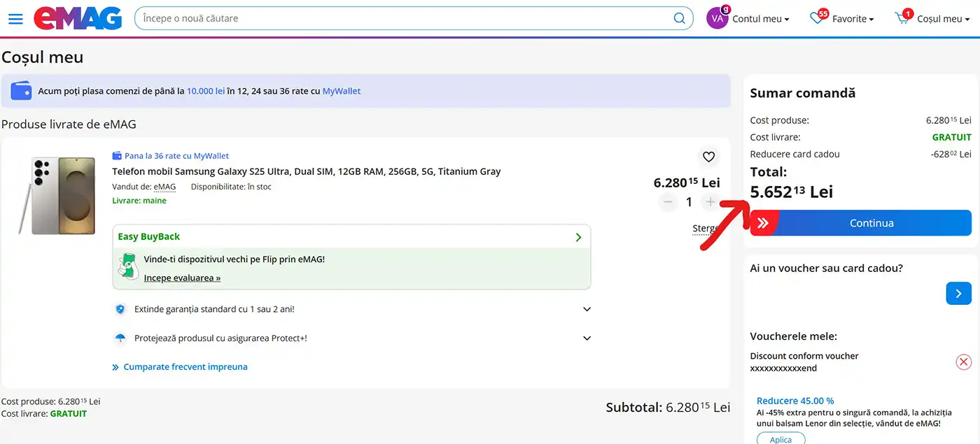Viewport: 980px width, 444px height.
Task: Expand the Protect+ insurance option
Action: point(587,338)
